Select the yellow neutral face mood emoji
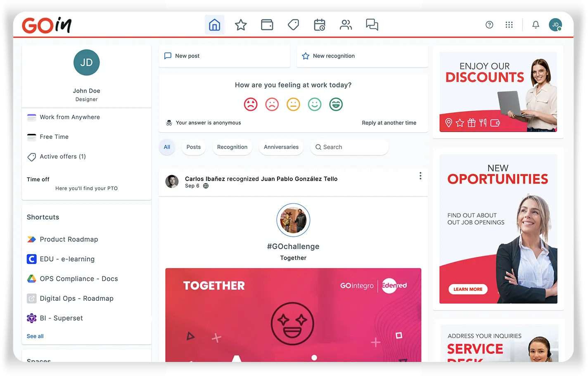588x376 pixels. 293,104
